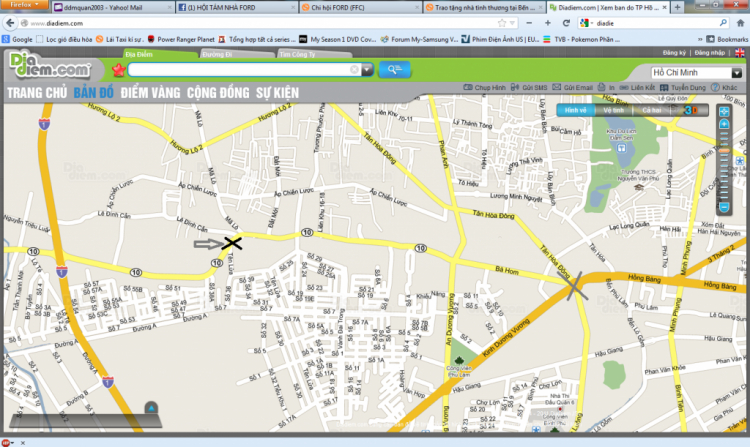The image size is (750, 447).
Task: Click the Khác help question icon
Action: pos(715,87)
